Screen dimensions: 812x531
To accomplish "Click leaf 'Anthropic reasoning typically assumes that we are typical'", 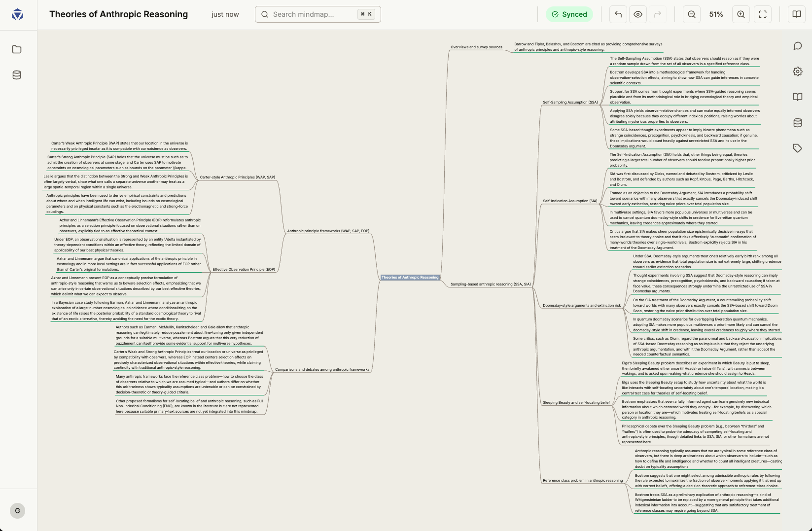I will coord(708,459).
